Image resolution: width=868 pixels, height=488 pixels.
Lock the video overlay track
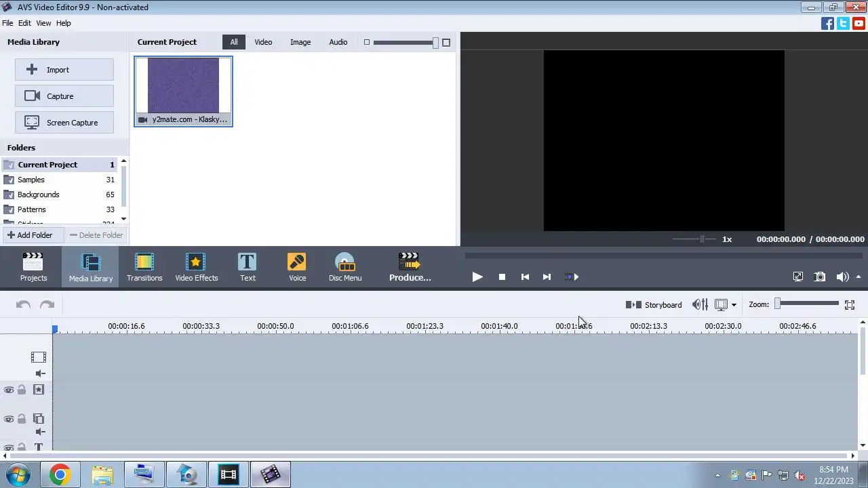tap(22, 420)
